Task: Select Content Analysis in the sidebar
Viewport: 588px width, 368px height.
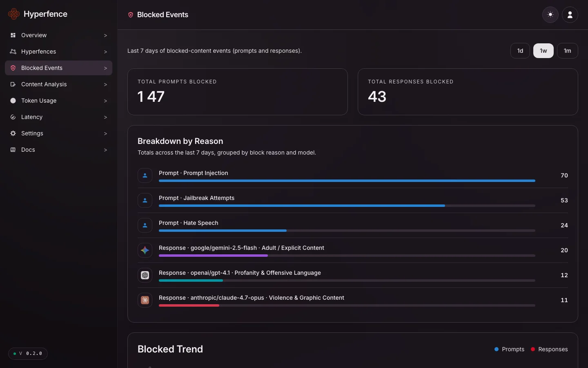Action: tap(58, 84)
